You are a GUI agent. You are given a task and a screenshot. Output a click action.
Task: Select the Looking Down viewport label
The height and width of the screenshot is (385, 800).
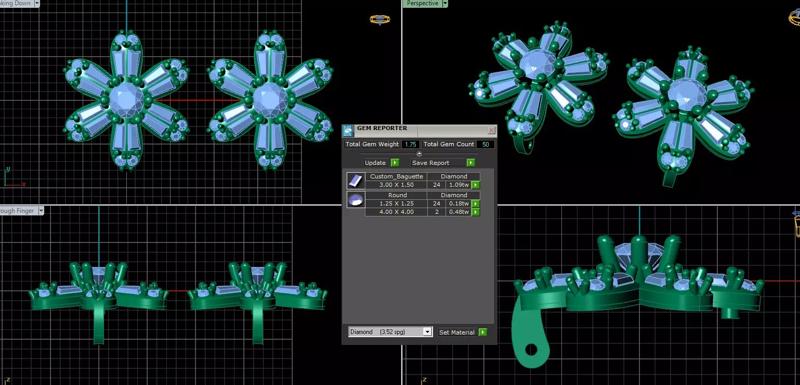tap(16, 3)
